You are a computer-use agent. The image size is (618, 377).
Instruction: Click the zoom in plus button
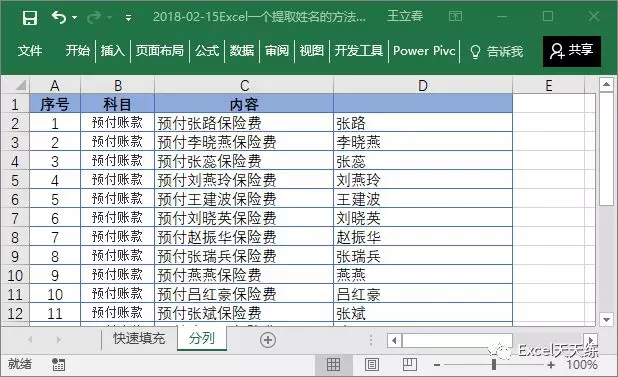551,365
